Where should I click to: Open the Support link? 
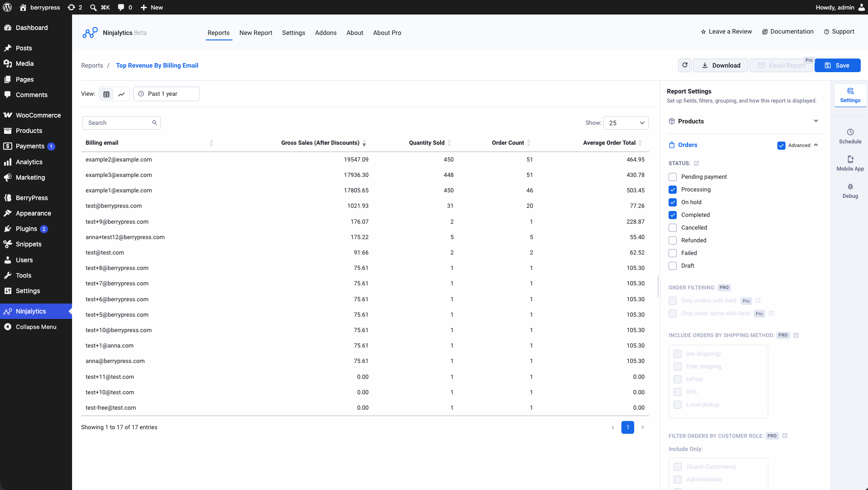pos(839,31)
